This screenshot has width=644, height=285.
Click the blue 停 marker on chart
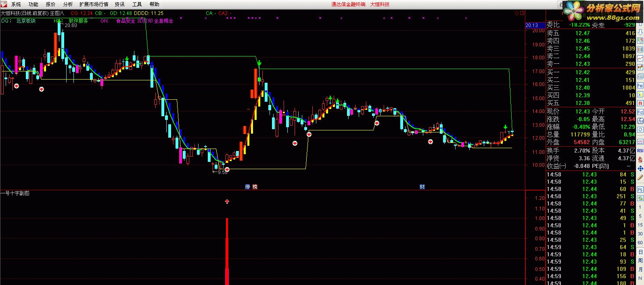(248, 187)
